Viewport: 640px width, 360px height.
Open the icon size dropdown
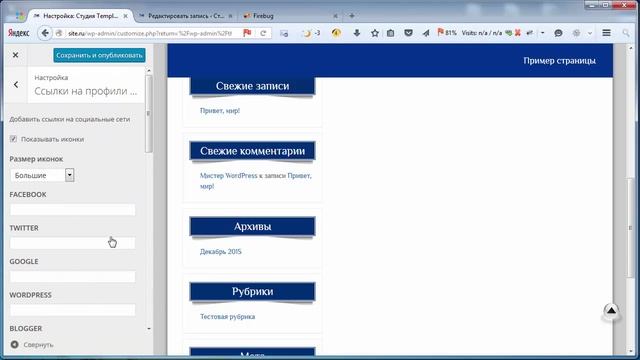[42, 175]
